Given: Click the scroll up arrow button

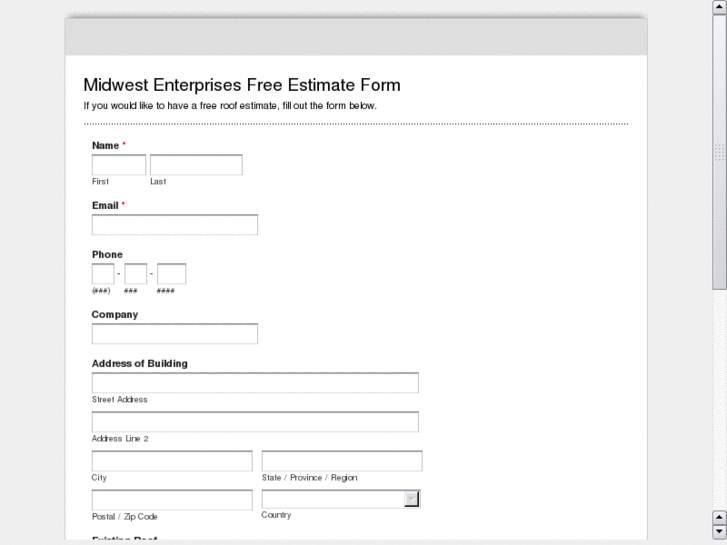Looking at the screenshot, I should tap(719, 517).
